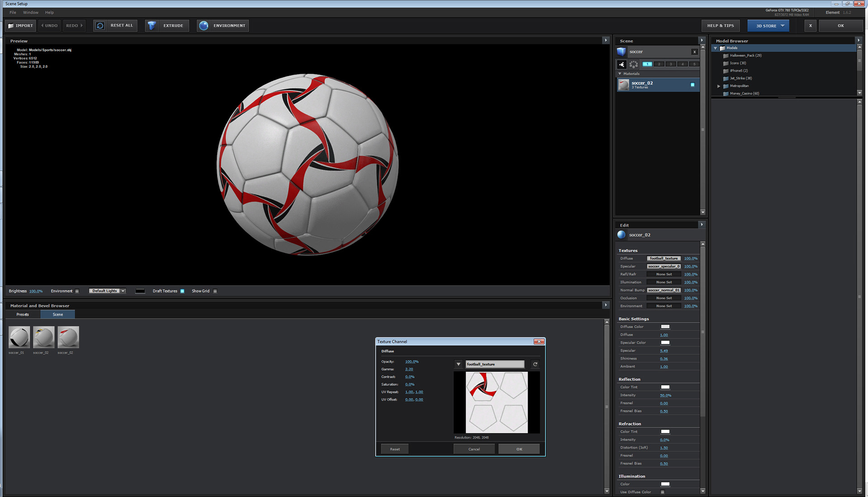
Task: Open the 3D Store dropdown
Action: 769,26
